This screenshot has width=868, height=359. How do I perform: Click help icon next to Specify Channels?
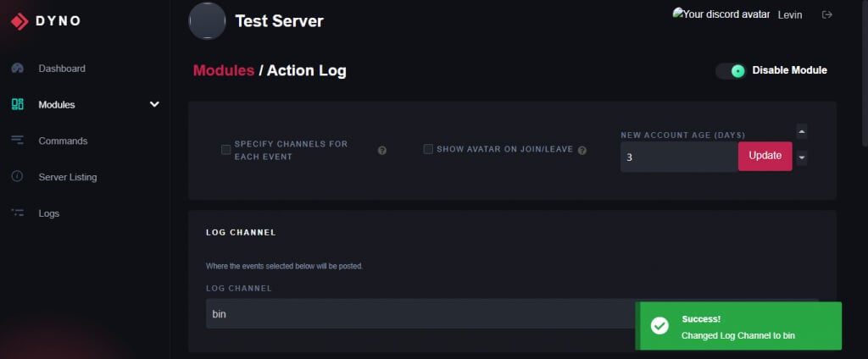tap(382, 151)
